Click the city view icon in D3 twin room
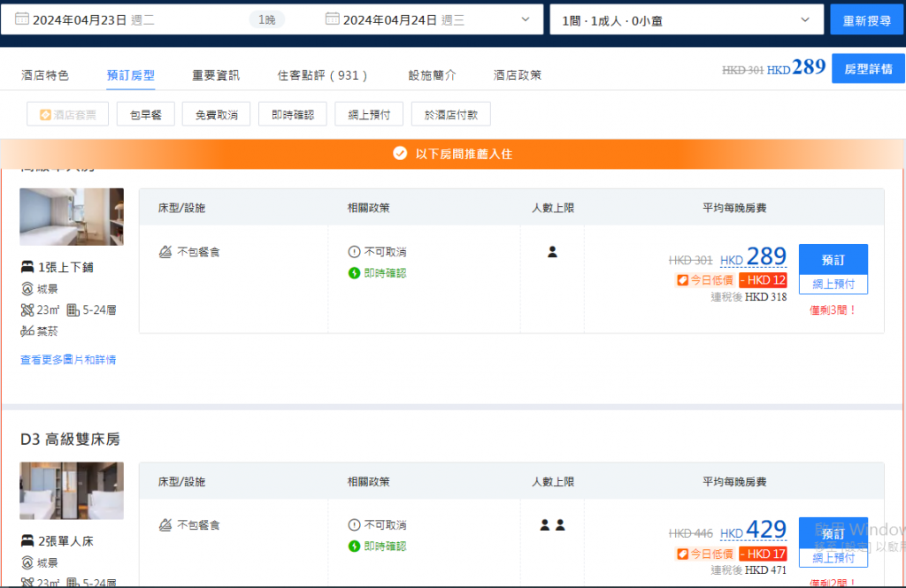 tap(27, 562)
